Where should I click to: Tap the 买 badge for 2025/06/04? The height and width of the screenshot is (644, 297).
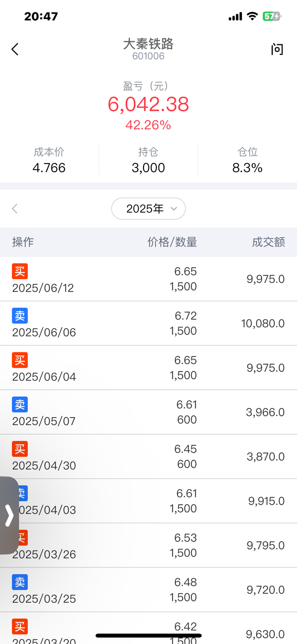20,360
